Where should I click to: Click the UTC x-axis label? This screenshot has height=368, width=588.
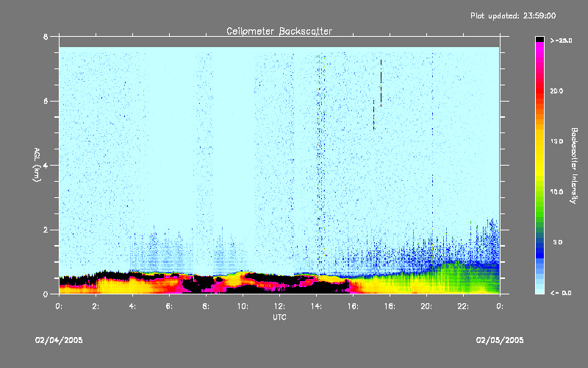[279, 317]
